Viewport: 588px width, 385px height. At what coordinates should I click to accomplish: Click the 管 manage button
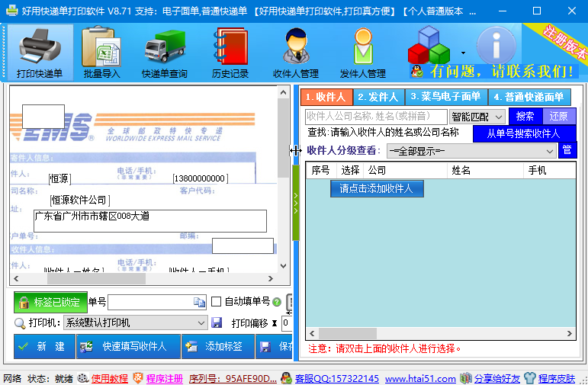coord(567,150)
